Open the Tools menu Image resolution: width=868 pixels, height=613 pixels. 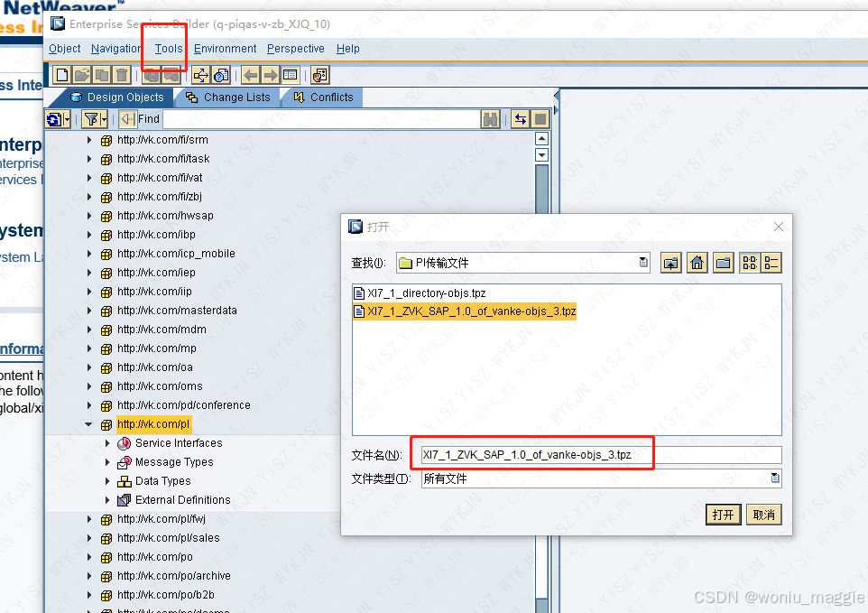pos(169,49)
